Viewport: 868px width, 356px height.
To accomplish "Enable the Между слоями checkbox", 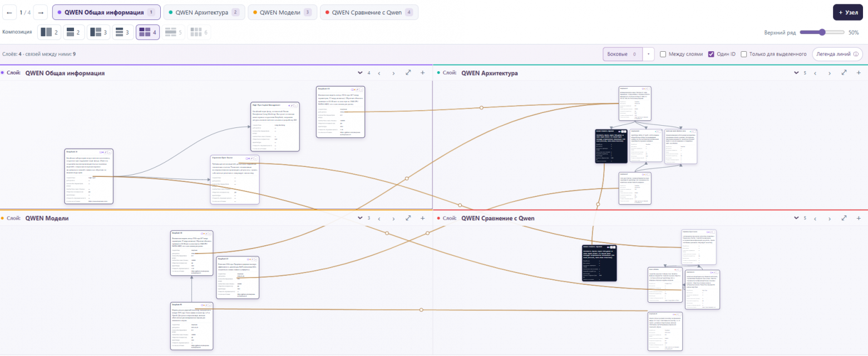I will click(663, 54).
